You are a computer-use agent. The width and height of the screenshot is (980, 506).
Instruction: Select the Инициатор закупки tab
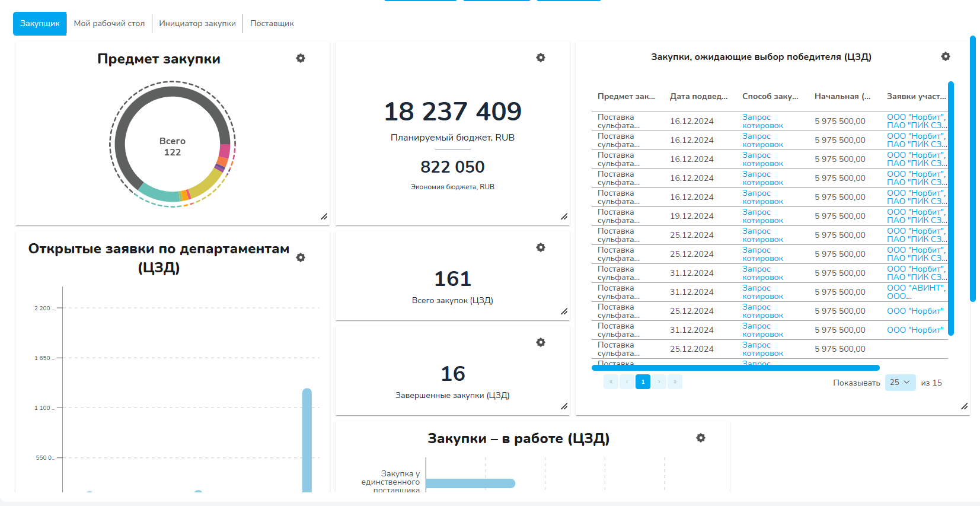click(197, 24)
